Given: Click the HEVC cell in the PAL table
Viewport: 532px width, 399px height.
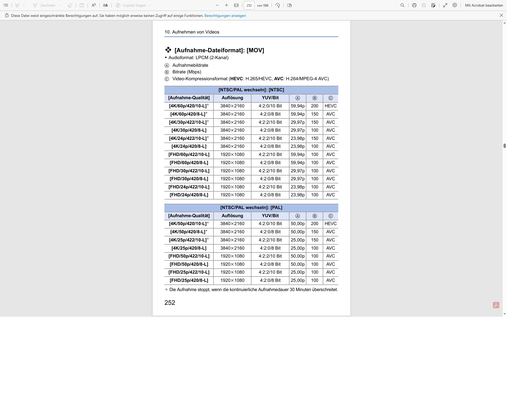Looking at the screenshot, I should 331,224.
